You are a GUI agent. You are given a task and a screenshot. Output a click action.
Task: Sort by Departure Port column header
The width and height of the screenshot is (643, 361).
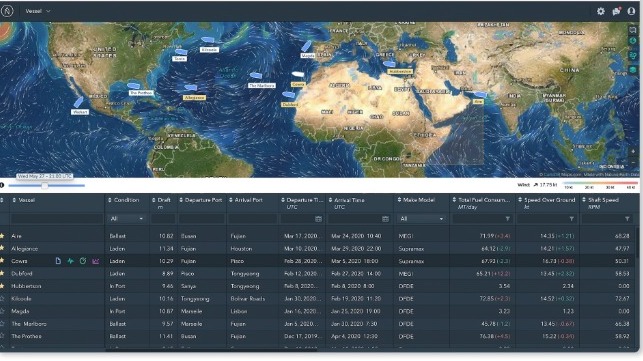click(x=201, y=200)
